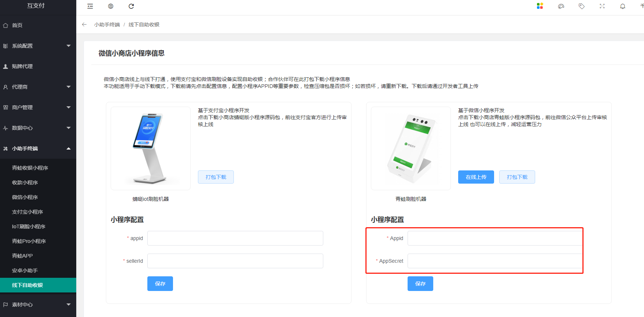Click the 代理商 person icon
This screenshot has height=317, width=644.
(5, 87)
